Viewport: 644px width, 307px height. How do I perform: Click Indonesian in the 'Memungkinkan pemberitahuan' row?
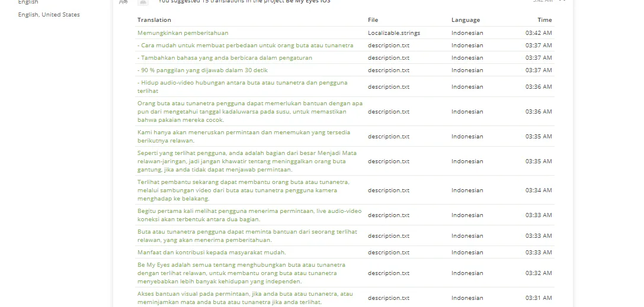467,33
